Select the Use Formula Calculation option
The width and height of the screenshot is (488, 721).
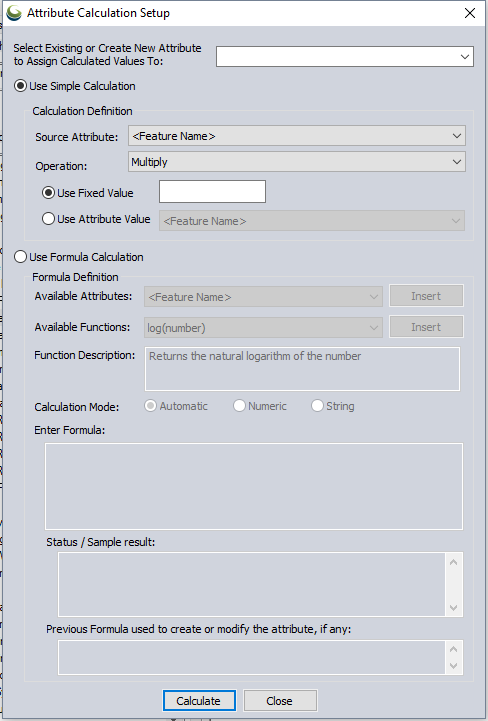(20, 257)
